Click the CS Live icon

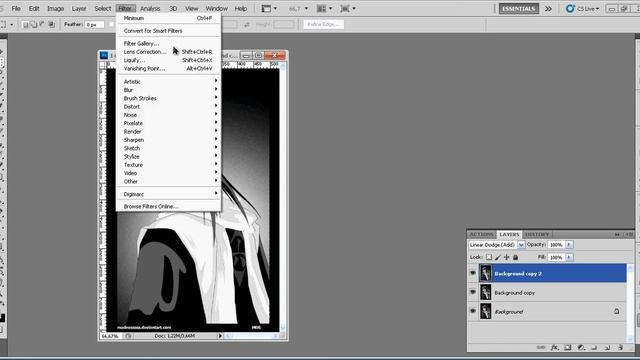[x=570, y=9]
